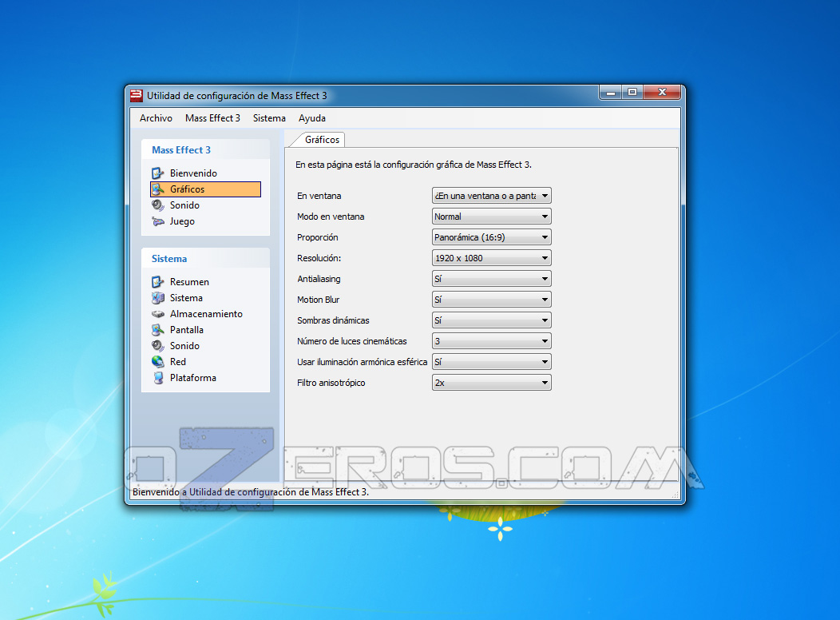The image size is (840, 620).
Task: Click the Gráficos monitor icon in sidebar
Action: (157, 189)
